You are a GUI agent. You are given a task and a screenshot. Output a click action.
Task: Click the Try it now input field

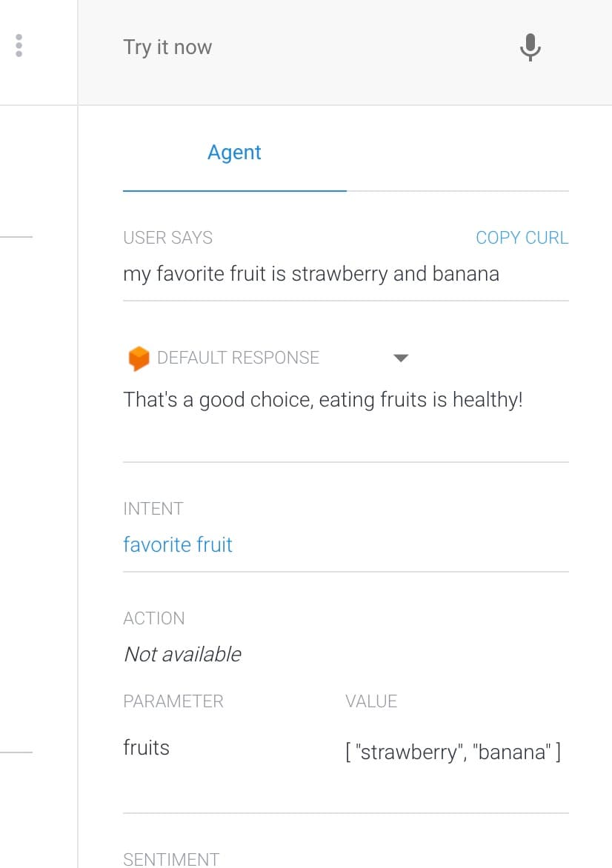(x=310, y=47)
